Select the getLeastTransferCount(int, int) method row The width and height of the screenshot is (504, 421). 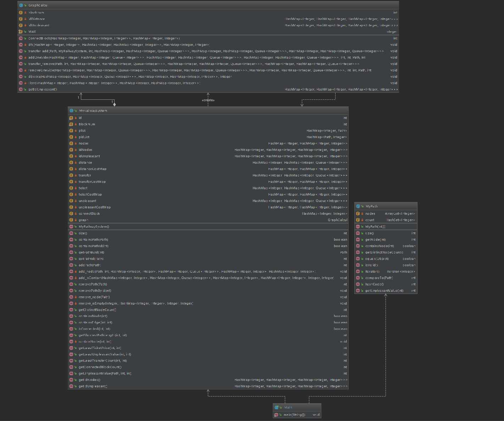click(x=208, y=361)
